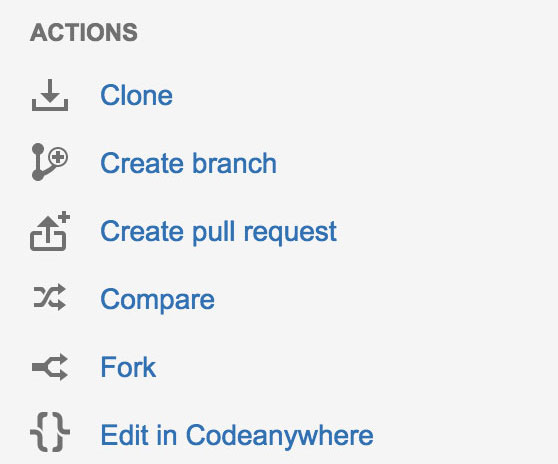Select the Fork action link
Image resolution: width=558 pixels, height=464 pixels.
pyautogui.click(x=128, y=367)
